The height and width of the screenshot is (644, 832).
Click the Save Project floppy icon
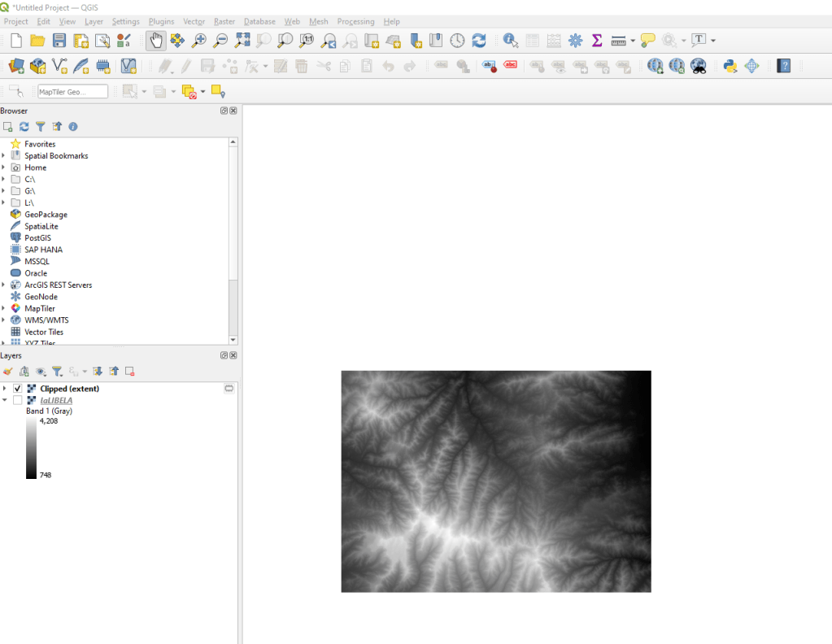(59, 40)
